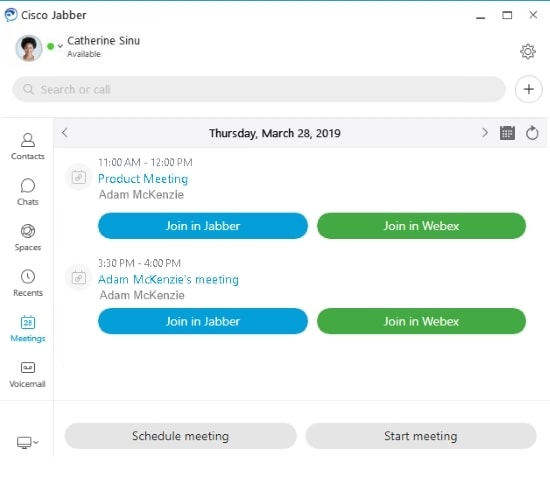Click the Search or call field
The height and width of the screenshot is (485, 550).
click(259, 89)
